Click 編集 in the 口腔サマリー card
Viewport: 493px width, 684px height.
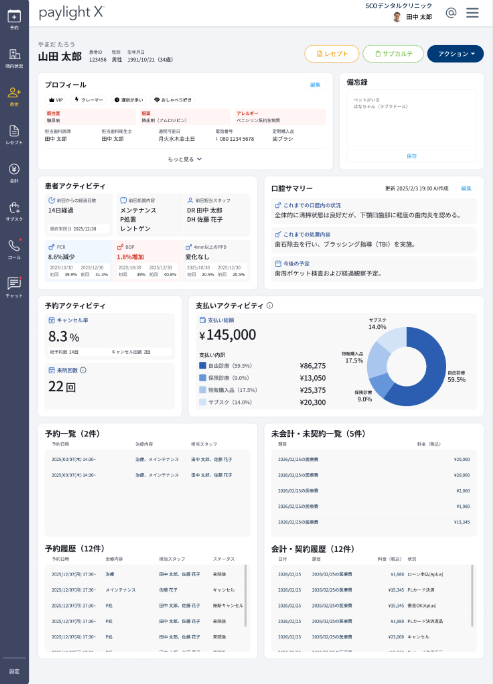click(466, 188)
